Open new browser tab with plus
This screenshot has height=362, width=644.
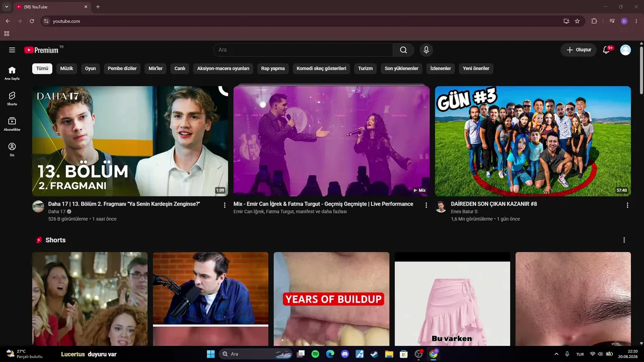[98, 7]
